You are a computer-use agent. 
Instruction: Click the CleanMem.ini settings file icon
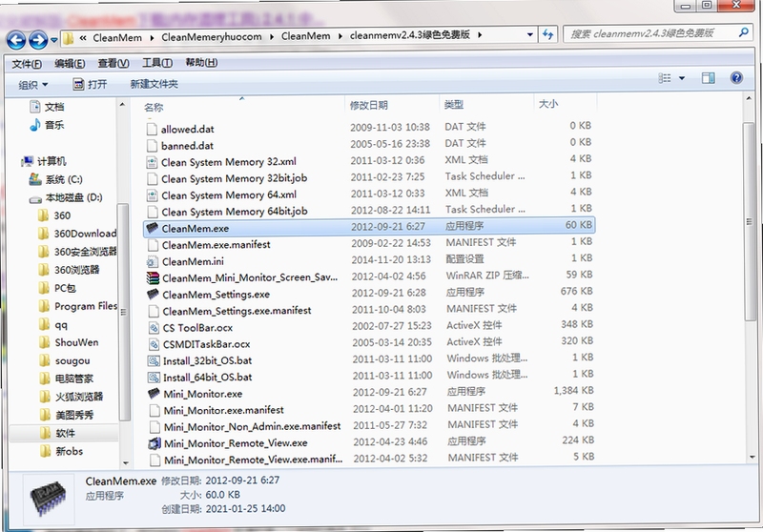(153, 261)
